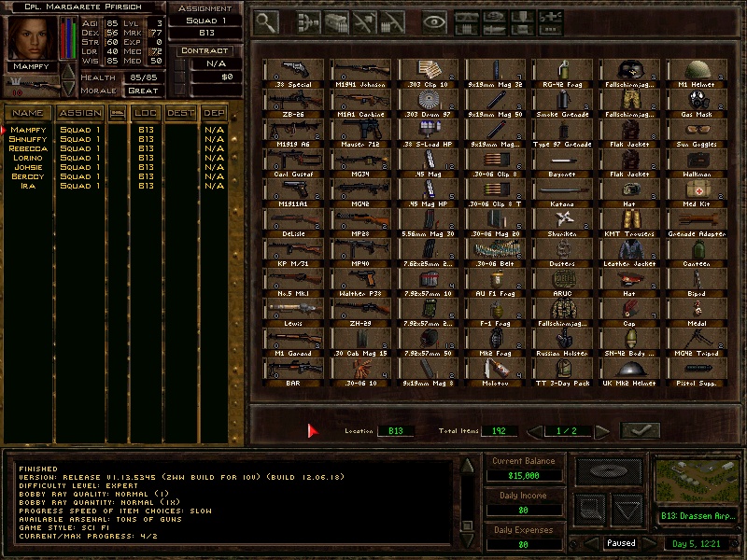This screenshot has height=560, width=747.
Task: Open the Contract menu button
Action: tap(204, 50)
